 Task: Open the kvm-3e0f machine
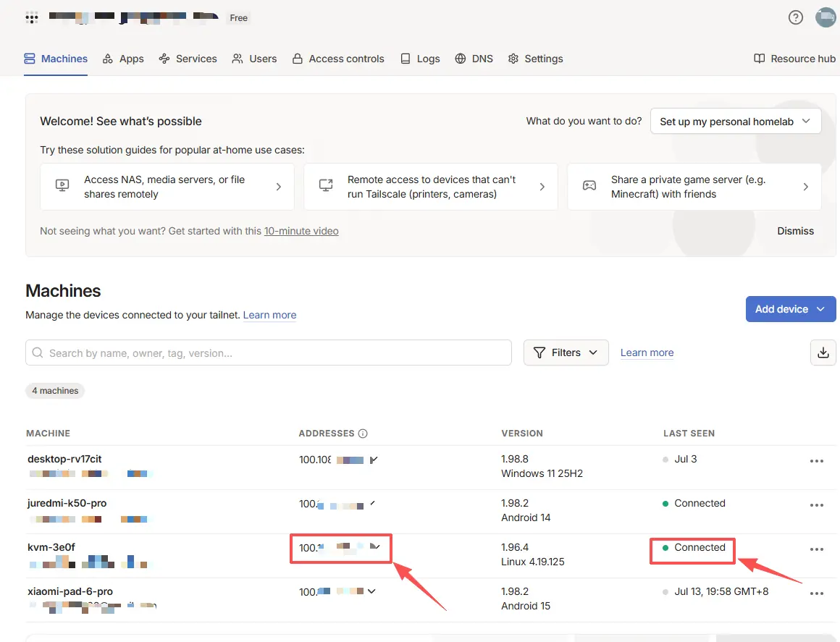click(51, 548)
